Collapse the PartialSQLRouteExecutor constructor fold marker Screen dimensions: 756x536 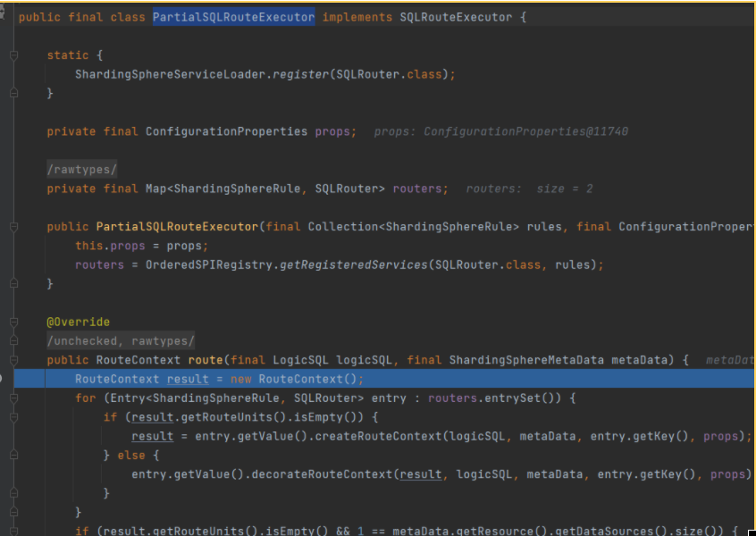coord(13,227)
